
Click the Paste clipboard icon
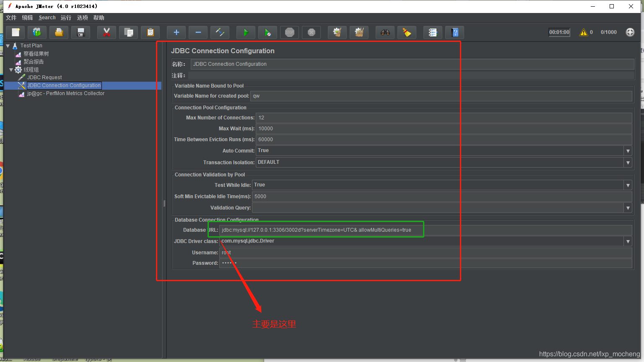pyautogui.click(x=151, y=32)
